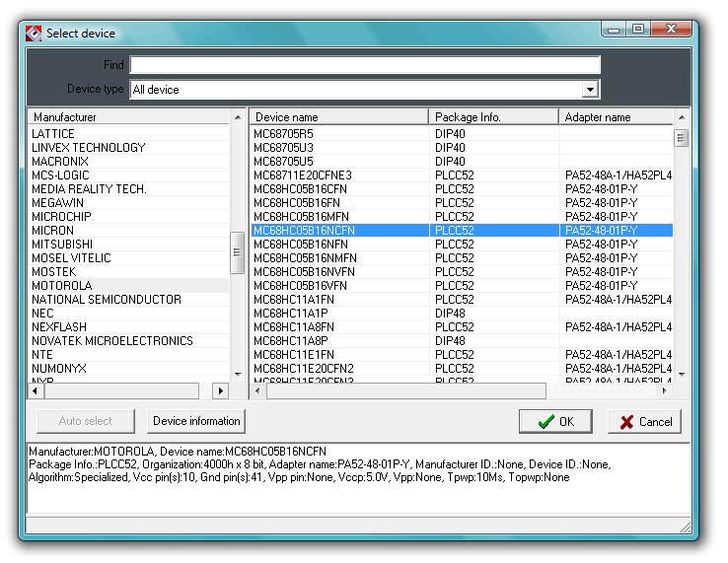Image resolution: width=728 pixels, height=563 pixels.
Task: Select manufacturer LATTICE
Action: pyautogui.click(x=128, y=134)
